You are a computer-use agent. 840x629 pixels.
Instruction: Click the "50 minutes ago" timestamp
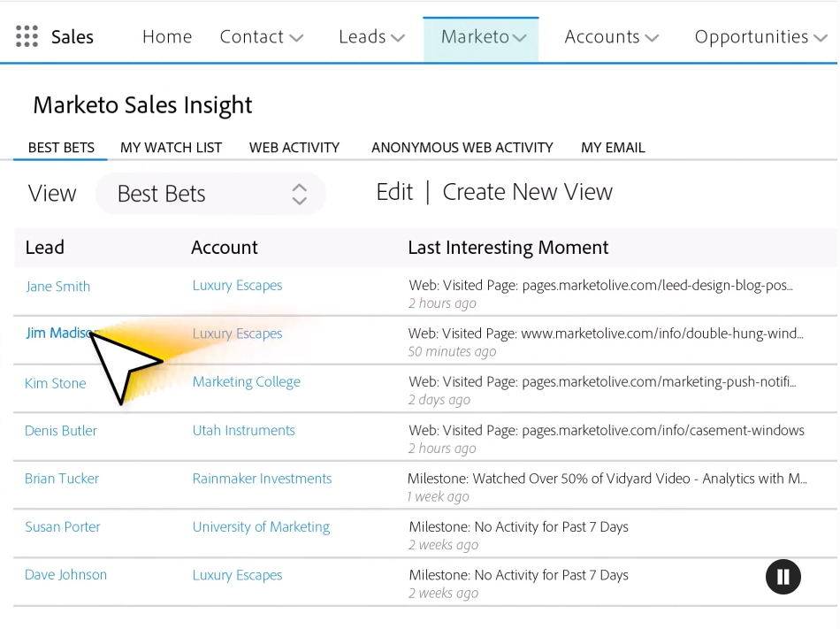[452, 351]
